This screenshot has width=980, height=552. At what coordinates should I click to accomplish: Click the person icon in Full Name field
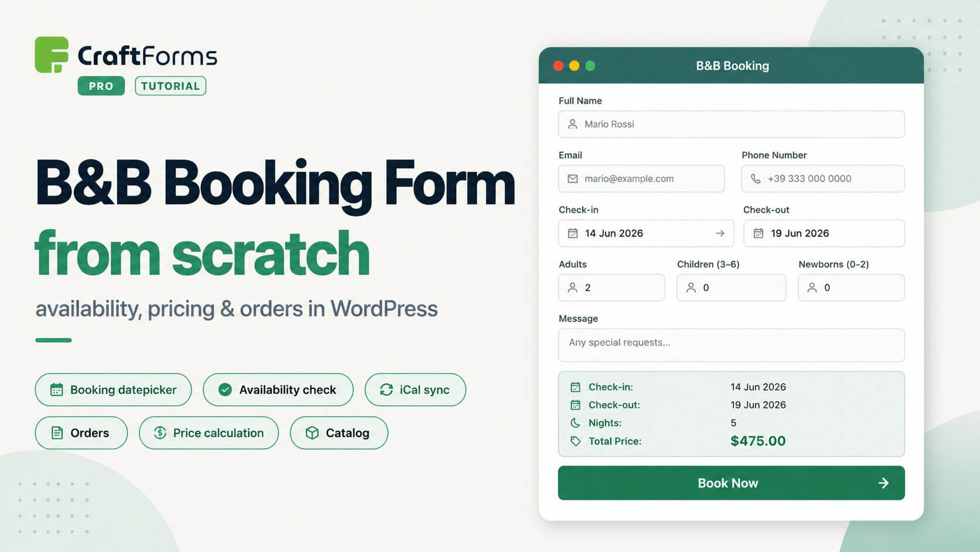(573, 124)
